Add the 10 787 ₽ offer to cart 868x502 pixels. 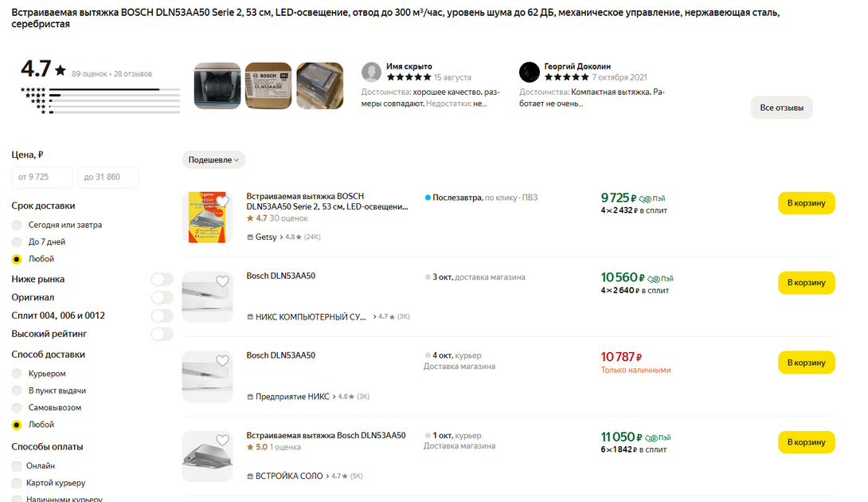[806, 363]
